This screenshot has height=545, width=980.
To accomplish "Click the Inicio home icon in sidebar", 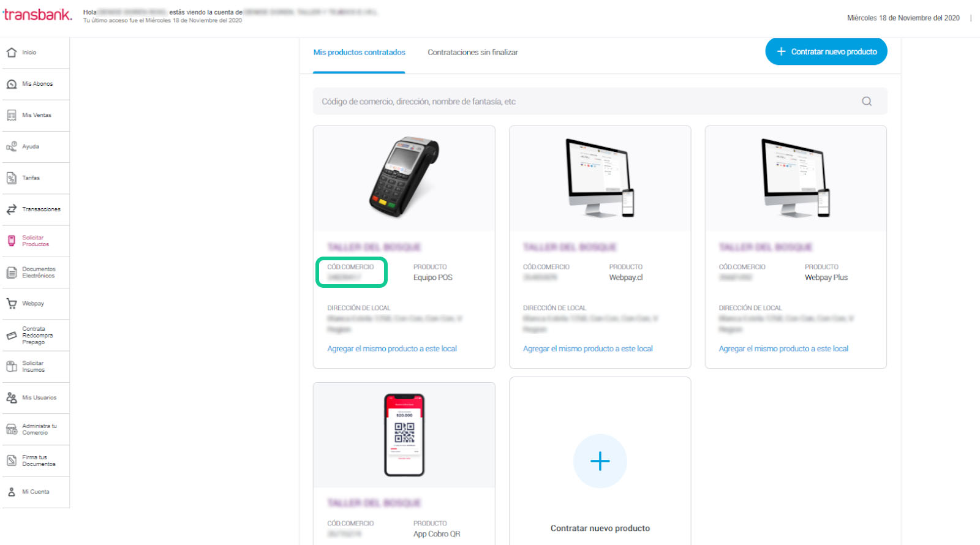I will tap(12, 53).
